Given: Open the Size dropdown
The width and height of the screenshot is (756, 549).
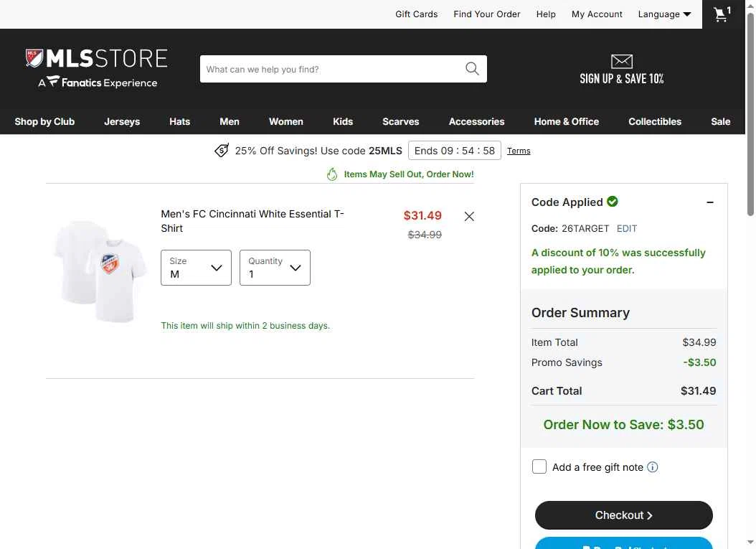Looking at the screenshot, I should click(197, 268).
